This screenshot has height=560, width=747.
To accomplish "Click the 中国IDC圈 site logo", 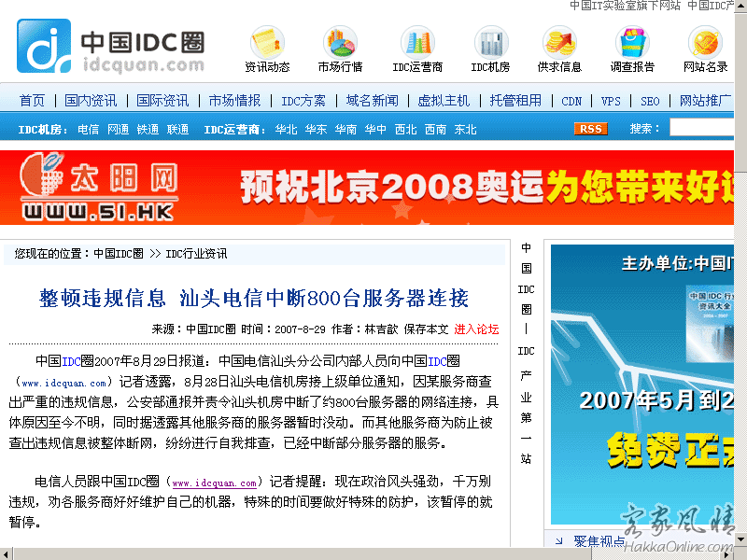I will point(110,46).
